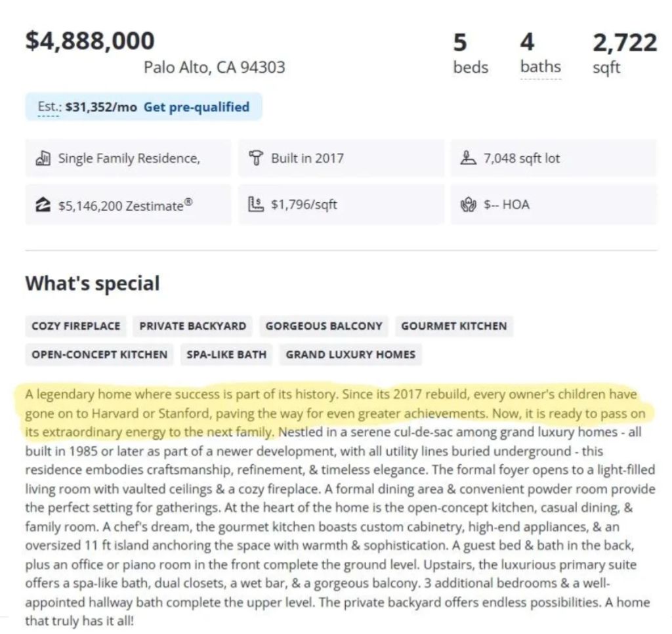Viewport: 672px width, 634px height.
Task: Select the COZY FIREPLACE tag
Action: coord(76,326)
